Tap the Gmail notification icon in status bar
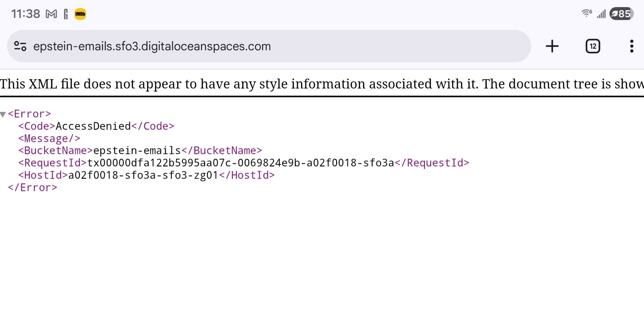644x327 pixels. click(51, 14)
